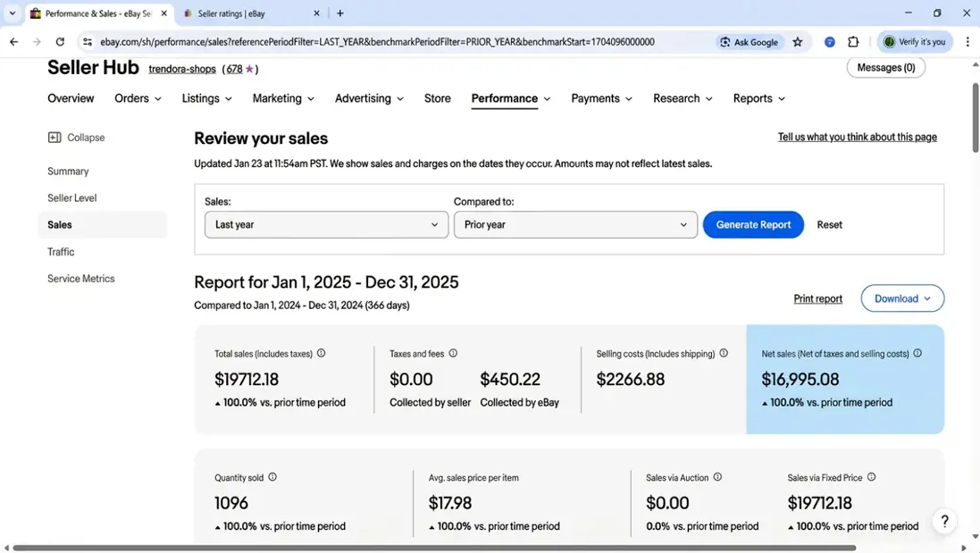Click the Reset link

tap(829, 225)
